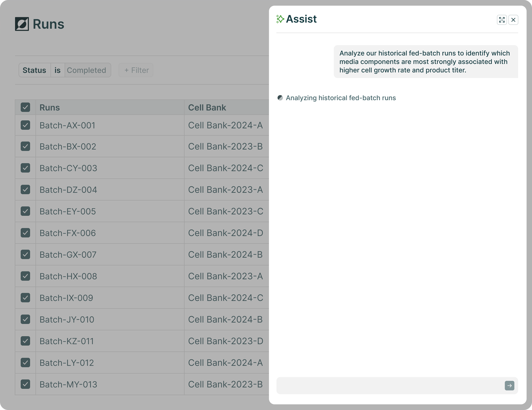Change the 'is' filter operator
Image resolution: width=532 pixels, height=410 pixels.
tap(58, 70)
